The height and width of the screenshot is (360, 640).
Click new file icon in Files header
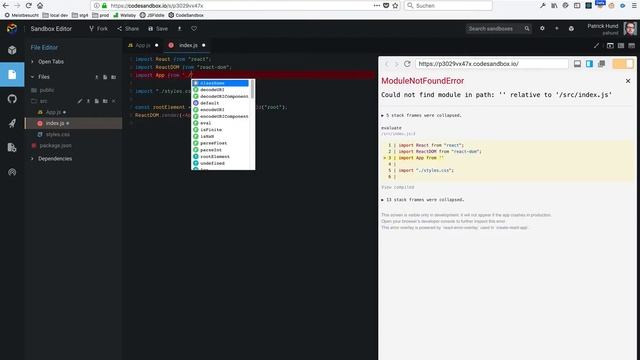click(105, 77)
